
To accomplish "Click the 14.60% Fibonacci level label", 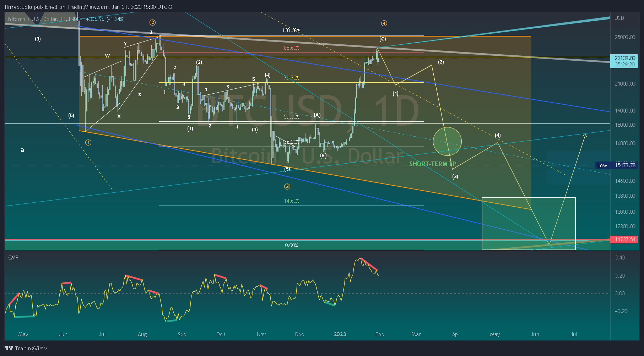I will click(291, 201).
